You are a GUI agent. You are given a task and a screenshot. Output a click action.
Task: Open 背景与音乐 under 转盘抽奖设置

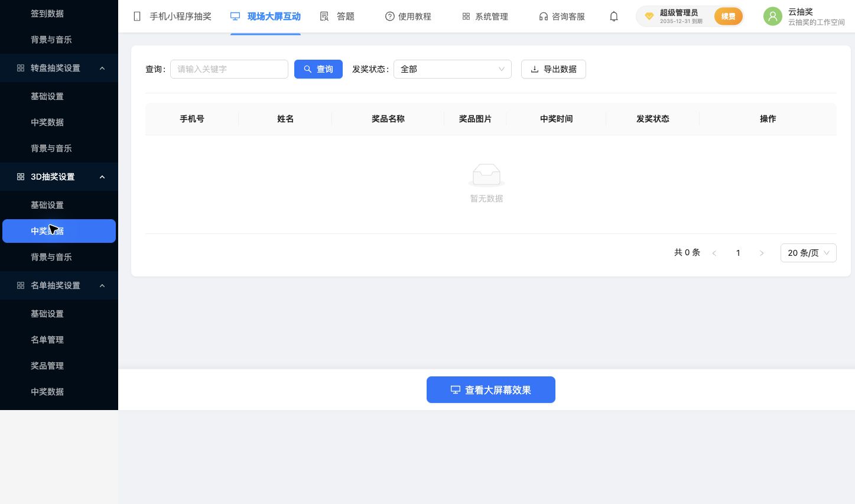tap(51, 148)
